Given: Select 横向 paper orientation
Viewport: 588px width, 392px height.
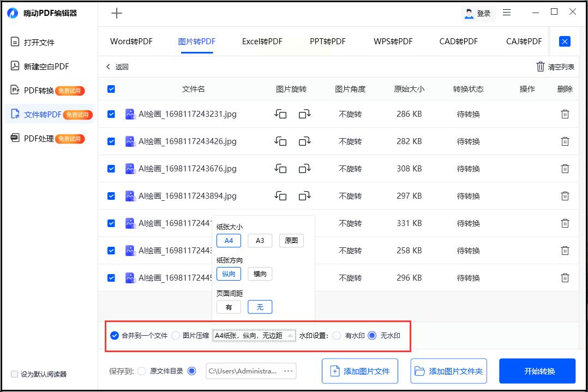Looking at the screenshot, I should coord(260,274).
